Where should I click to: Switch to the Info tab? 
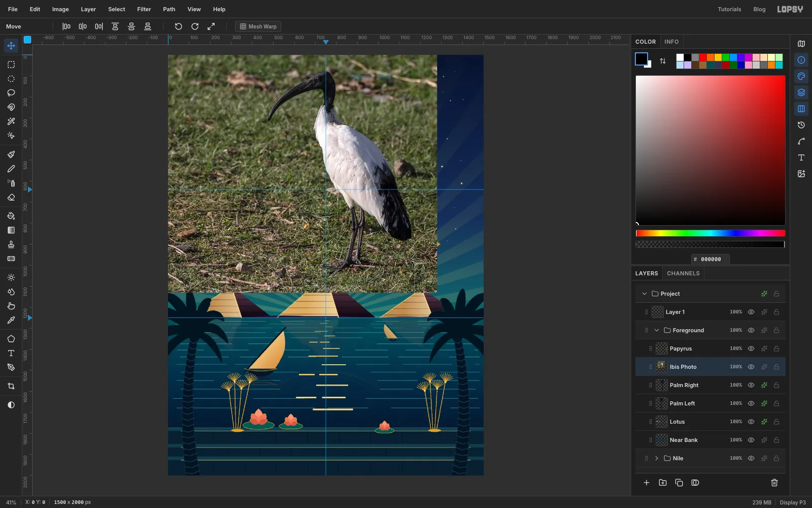click(x=671, y=42)
